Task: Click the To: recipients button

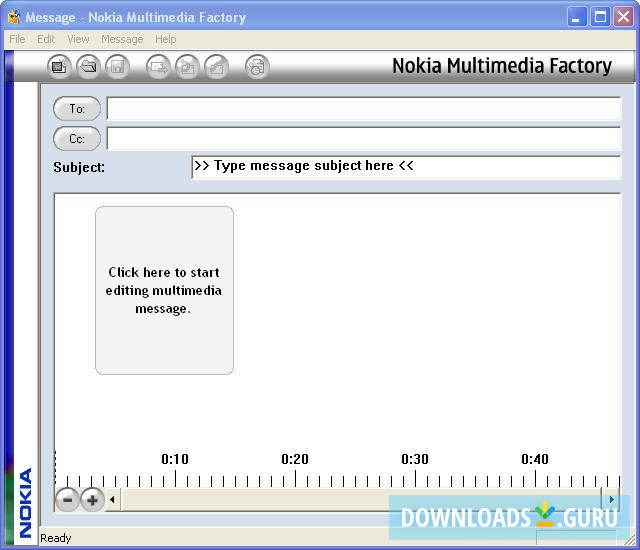Action: click(x=77, y=109)
